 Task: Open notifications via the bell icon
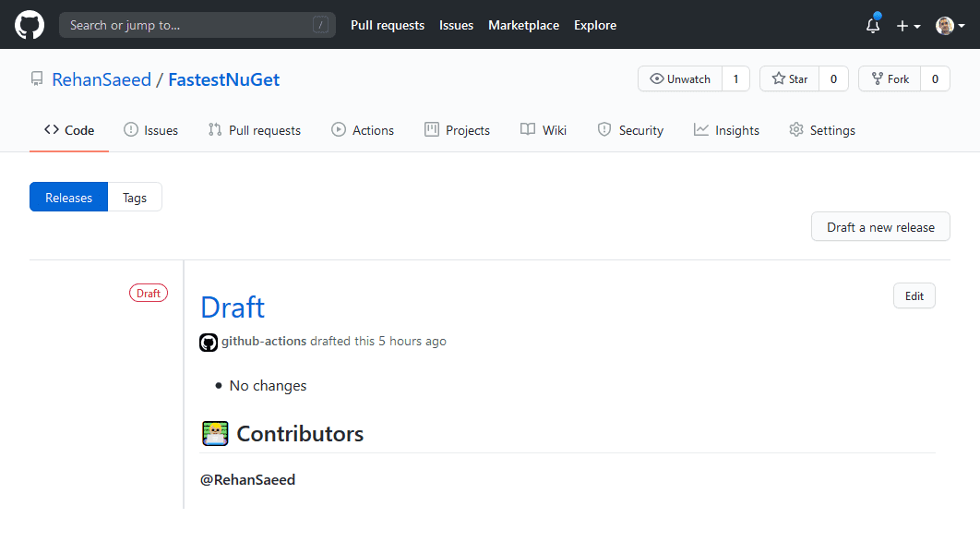point(872,25)
